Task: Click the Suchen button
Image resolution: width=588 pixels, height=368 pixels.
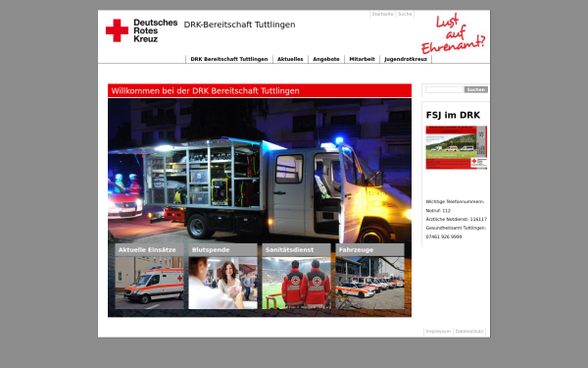Action: pos(476,89)
